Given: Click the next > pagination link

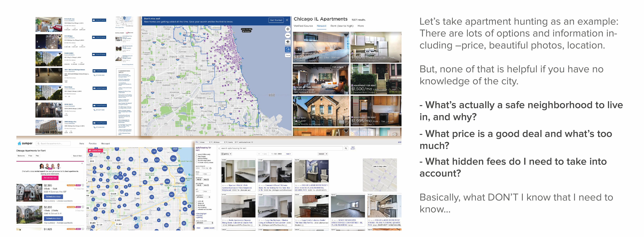Looking at the screenshot, I should pyautogui.click(x=288, y=154).
